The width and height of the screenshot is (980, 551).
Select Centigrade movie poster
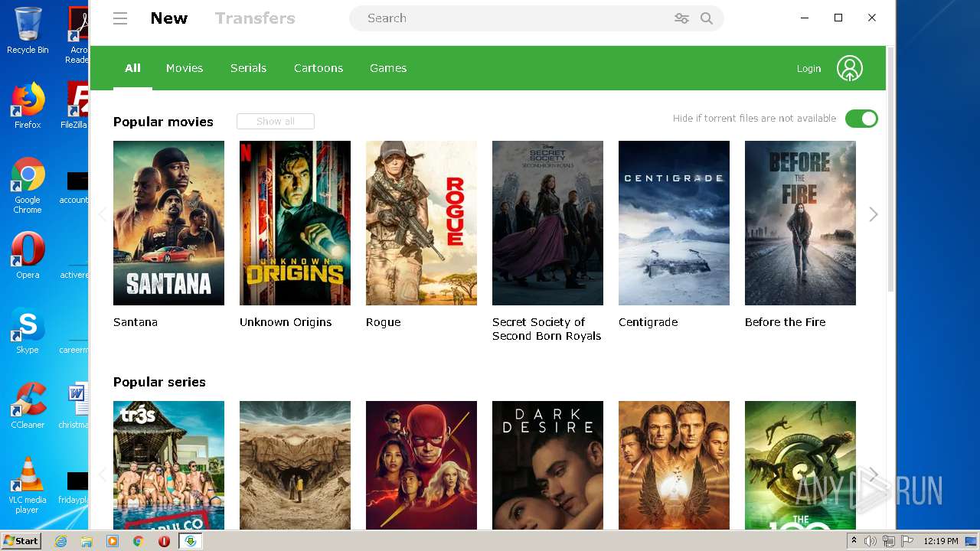pos(674,223)
